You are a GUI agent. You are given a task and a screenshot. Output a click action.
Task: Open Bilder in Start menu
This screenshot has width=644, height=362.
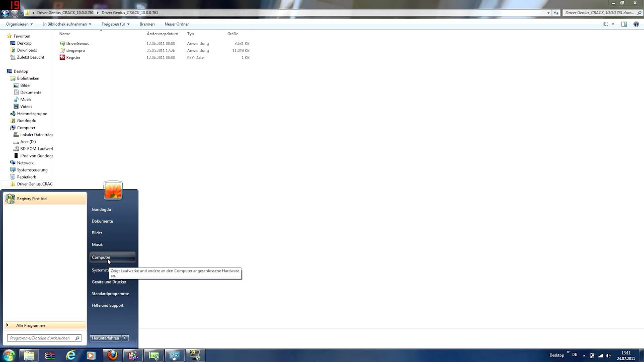pos(97,233)
